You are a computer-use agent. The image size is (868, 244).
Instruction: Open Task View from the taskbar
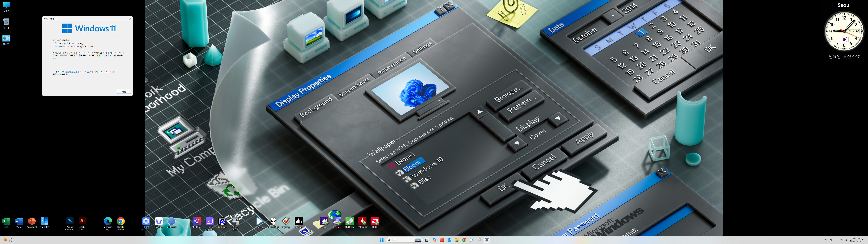(x=427, y=240)
